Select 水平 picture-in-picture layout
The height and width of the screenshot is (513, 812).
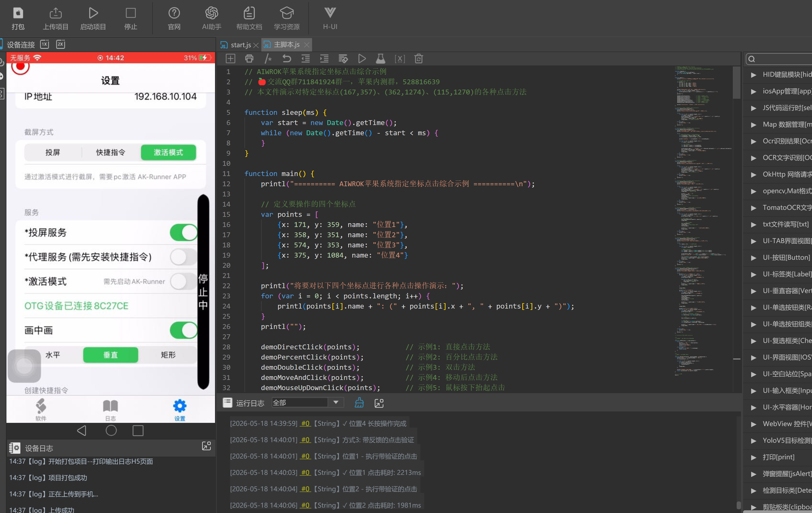point(53,355)
